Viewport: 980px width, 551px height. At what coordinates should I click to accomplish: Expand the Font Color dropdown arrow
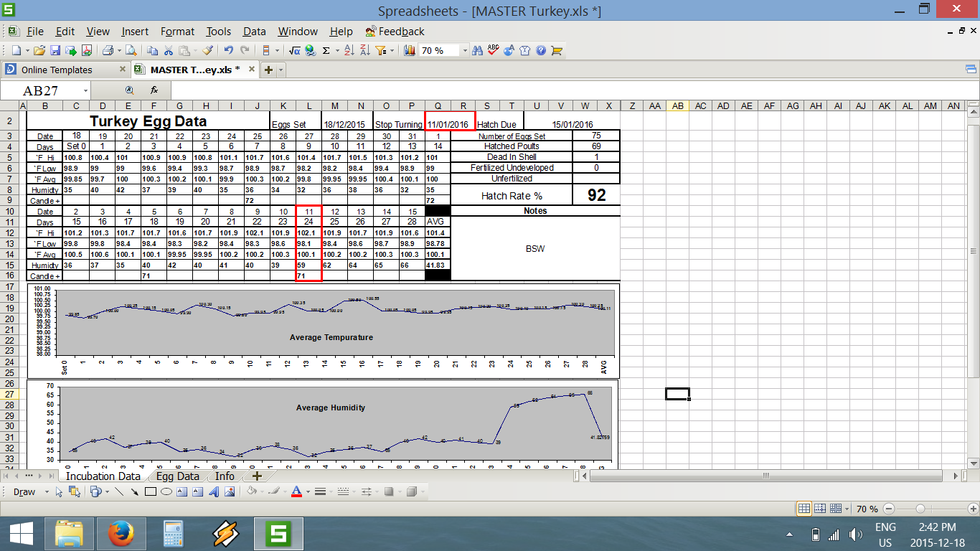coord(308,491)
